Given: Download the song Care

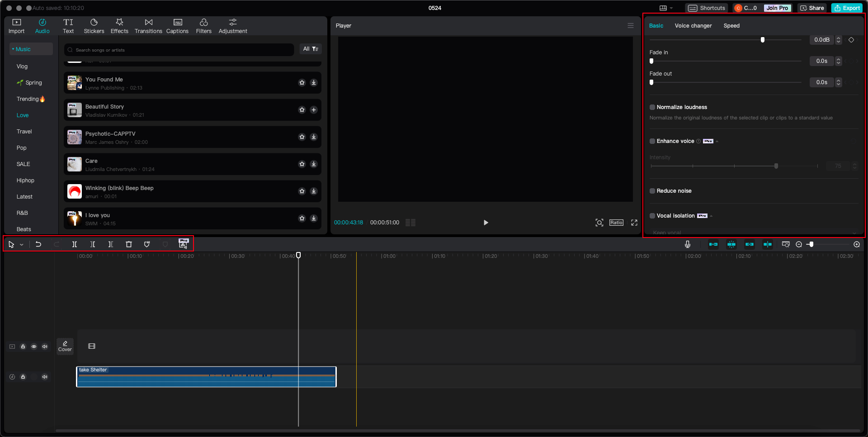Looking at the screenshot, I should pyautogui.click(x=314, y=164).
